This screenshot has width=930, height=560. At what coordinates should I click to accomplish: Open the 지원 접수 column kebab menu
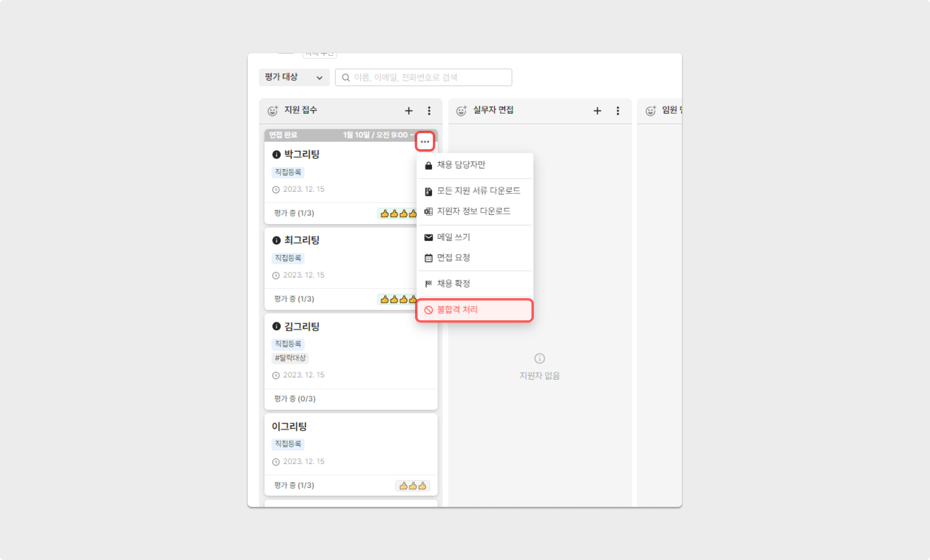429,111
